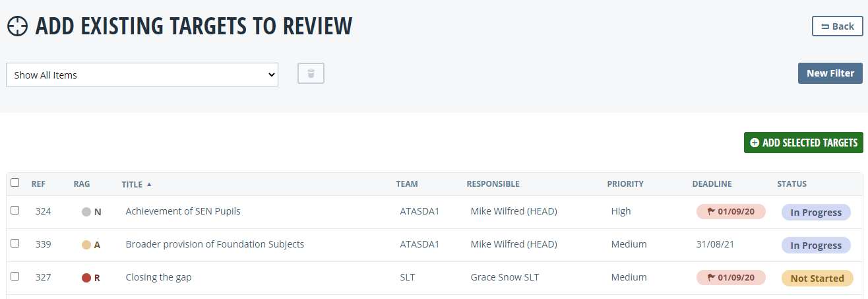Click the red RAG dot for ref 327

86,278
